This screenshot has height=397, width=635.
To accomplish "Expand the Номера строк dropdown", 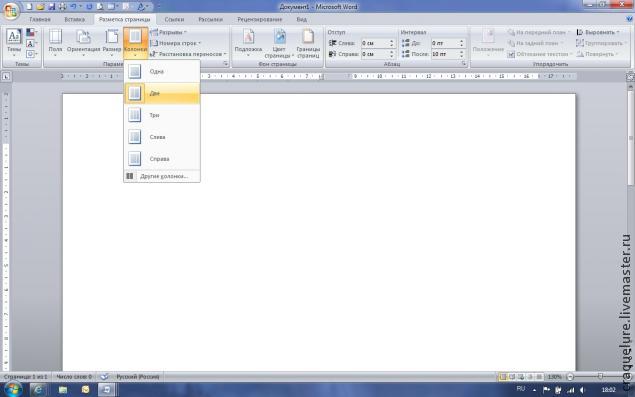I will coord(176,43).
